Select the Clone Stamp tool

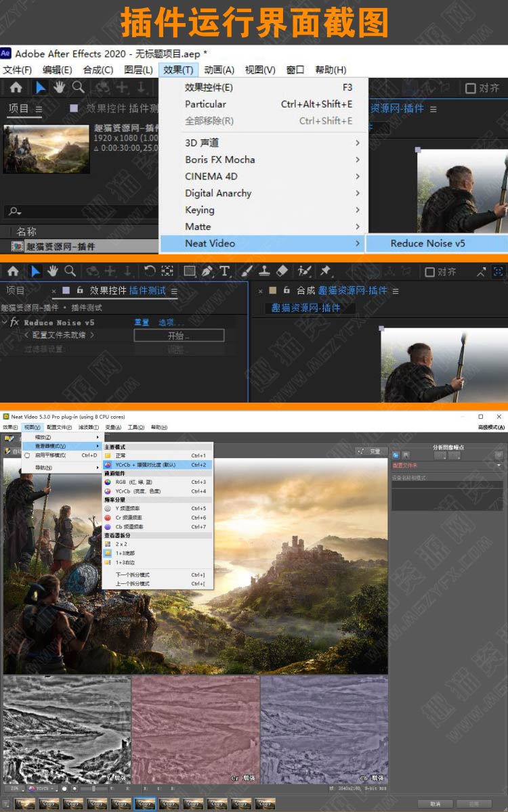264,271
